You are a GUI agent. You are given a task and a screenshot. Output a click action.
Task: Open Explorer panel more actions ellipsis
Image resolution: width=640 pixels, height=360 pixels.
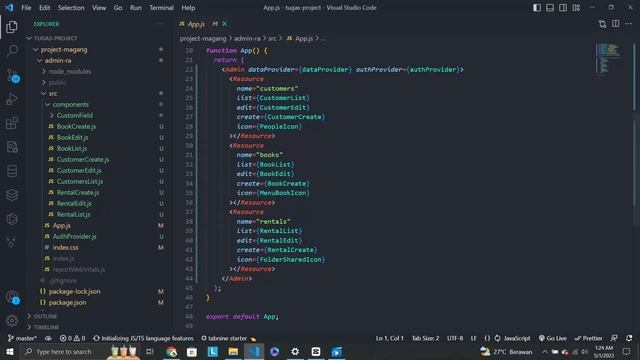click(160, 24)
